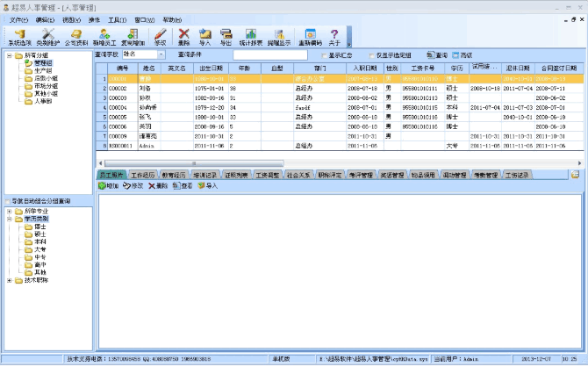Select the 管理组 folder in group tree
The image size is (588, 367).
pyautogui.click(x=39, y=63)
